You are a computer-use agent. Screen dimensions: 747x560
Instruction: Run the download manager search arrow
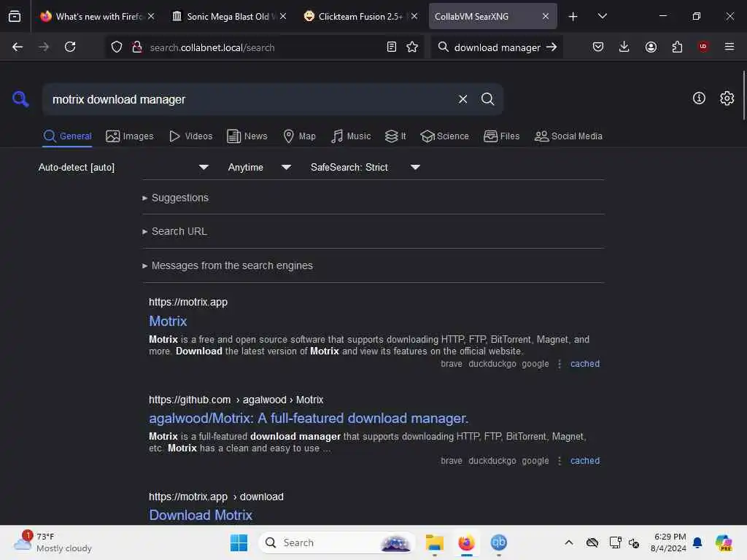pyautogui.click(x=551, y=47)
